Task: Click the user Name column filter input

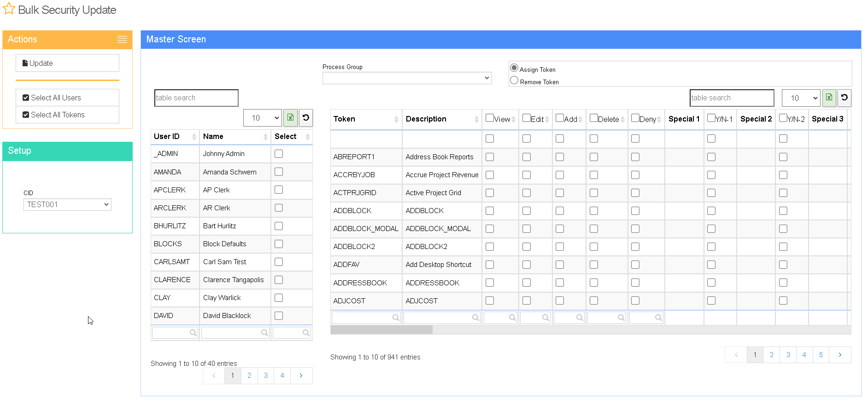Action: pos(235,333)
